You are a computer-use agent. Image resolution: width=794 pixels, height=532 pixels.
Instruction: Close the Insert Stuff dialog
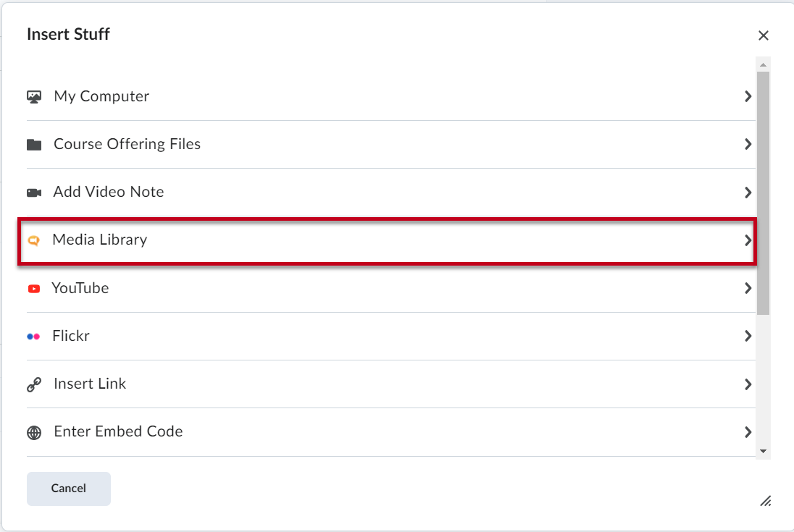tap(763, 35)
